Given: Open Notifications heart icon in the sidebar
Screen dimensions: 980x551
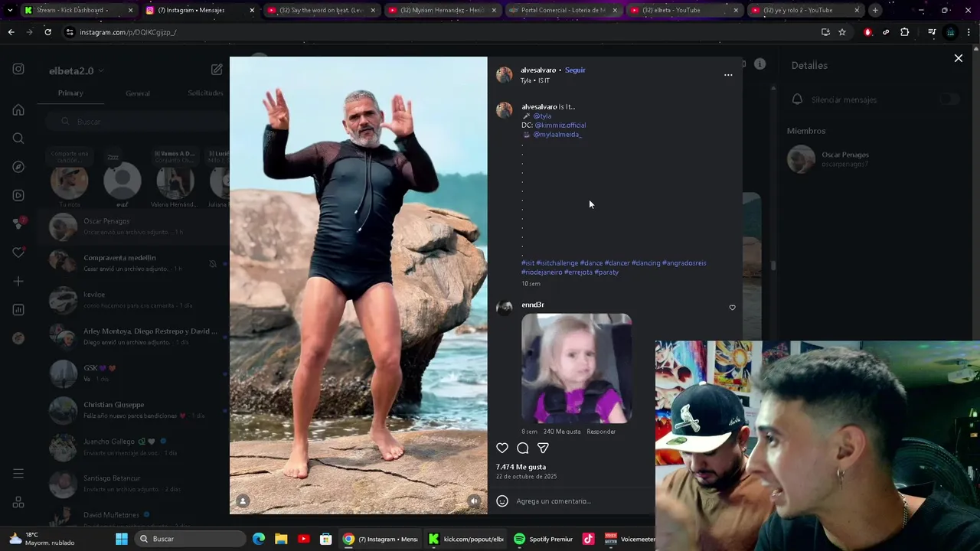Looking at the screenshot, I should [18, 253].
